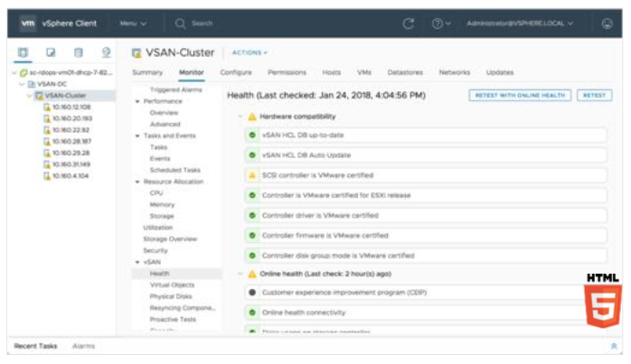Open the Updates tab

500,72
